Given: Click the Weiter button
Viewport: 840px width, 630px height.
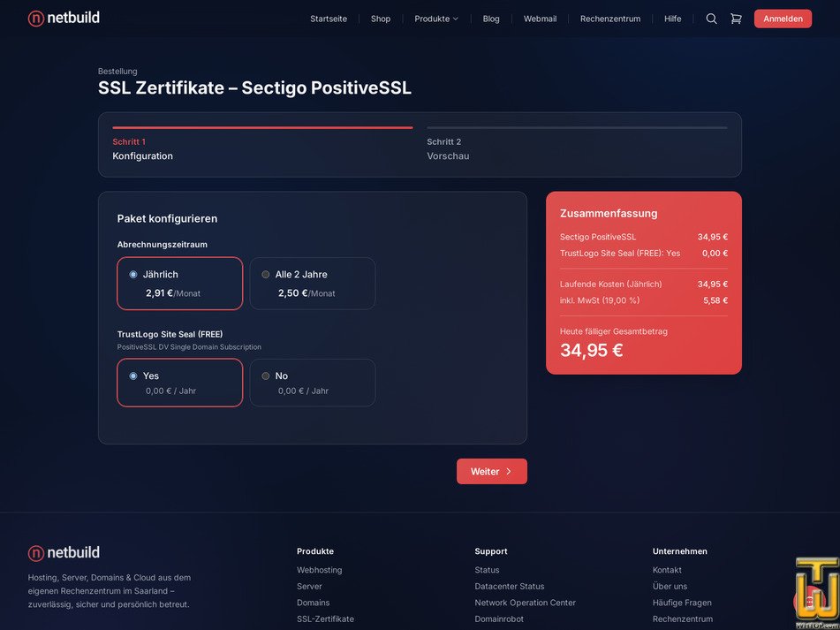Looking at the screenshot, I should tap(492, 472).
